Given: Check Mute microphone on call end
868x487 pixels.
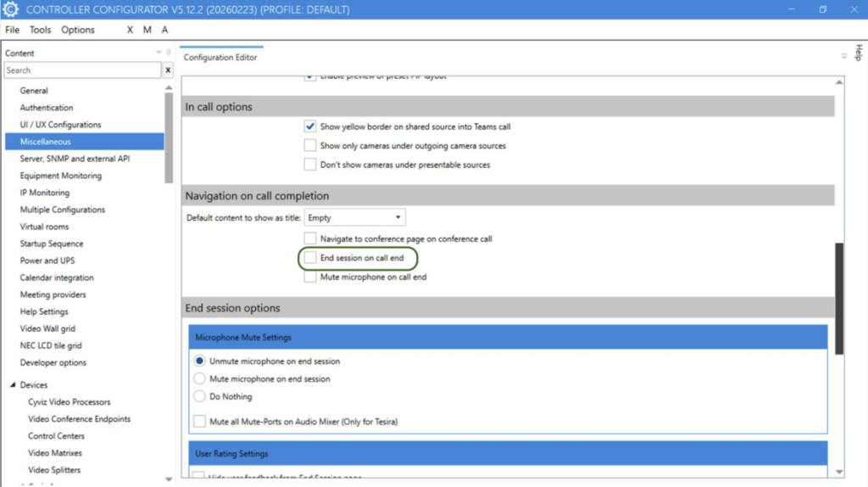Looking at the screenshot, I should point(310,277).
